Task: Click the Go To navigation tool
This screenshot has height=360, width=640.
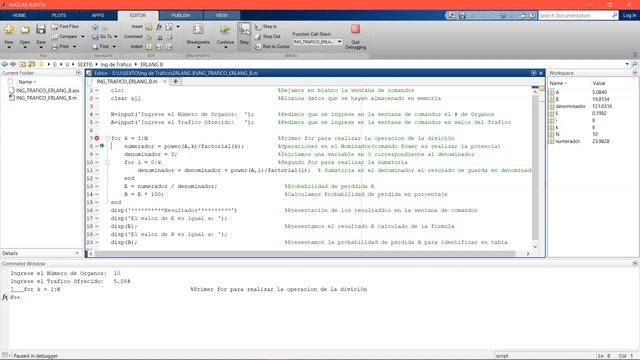Action: point(102,37)
